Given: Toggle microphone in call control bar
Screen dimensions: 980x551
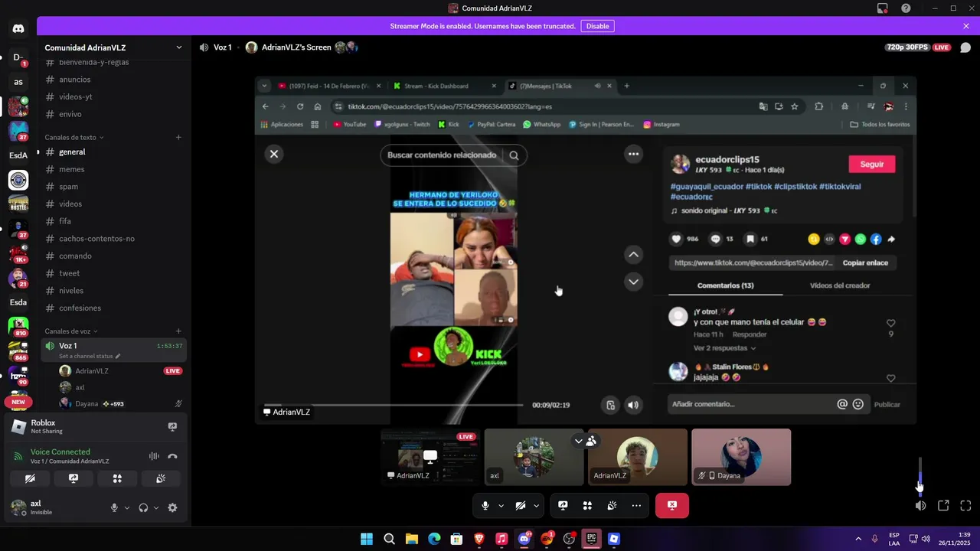Looking at the screenshot, I should [x=485, y=505].
